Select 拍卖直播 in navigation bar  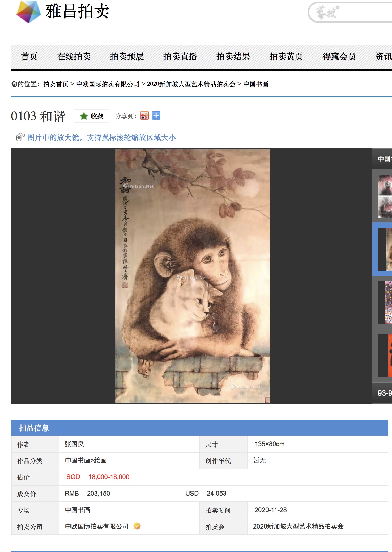[180, 56]
